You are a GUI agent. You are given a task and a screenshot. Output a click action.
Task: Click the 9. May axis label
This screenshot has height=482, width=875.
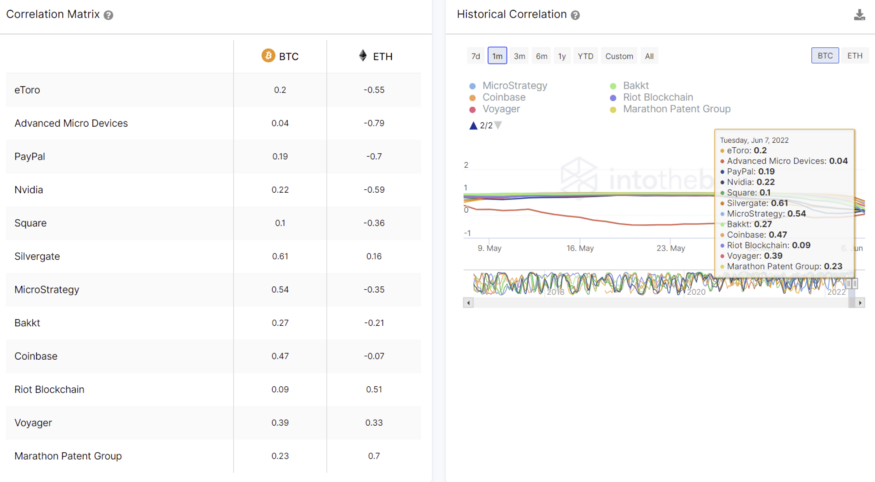click(x=489, y=248)
